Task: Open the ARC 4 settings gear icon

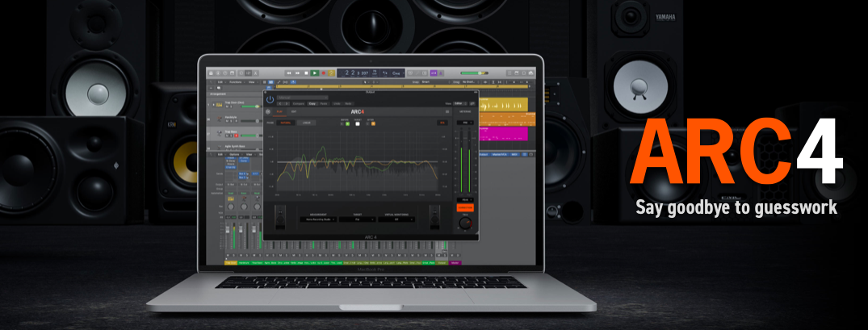Action: 268,111
